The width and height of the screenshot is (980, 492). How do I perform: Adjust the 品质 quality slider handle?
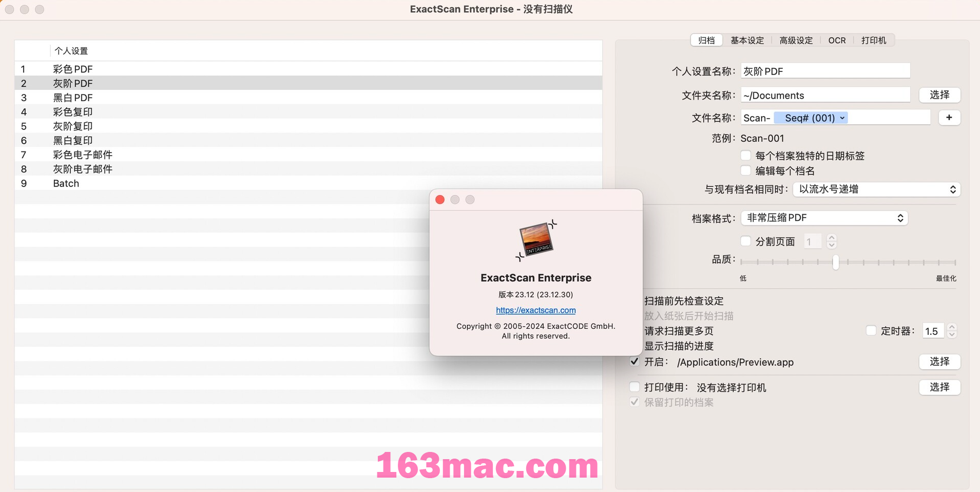click(835, 262)
